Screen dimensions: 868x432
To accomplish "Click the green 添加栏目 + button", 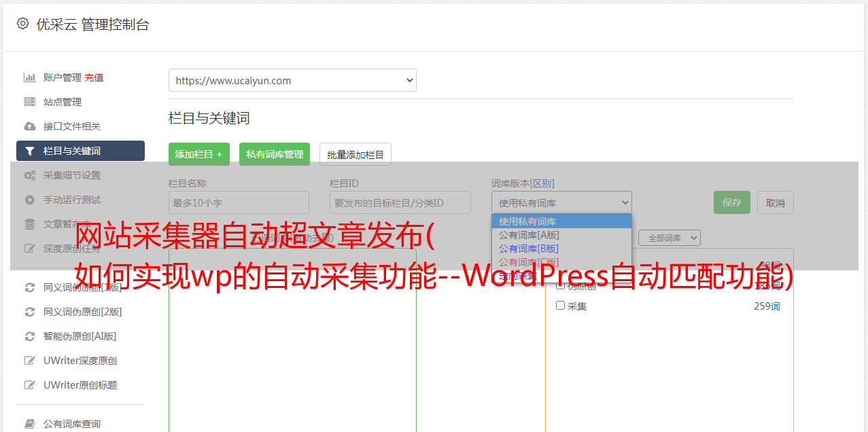I will point(199,154).
